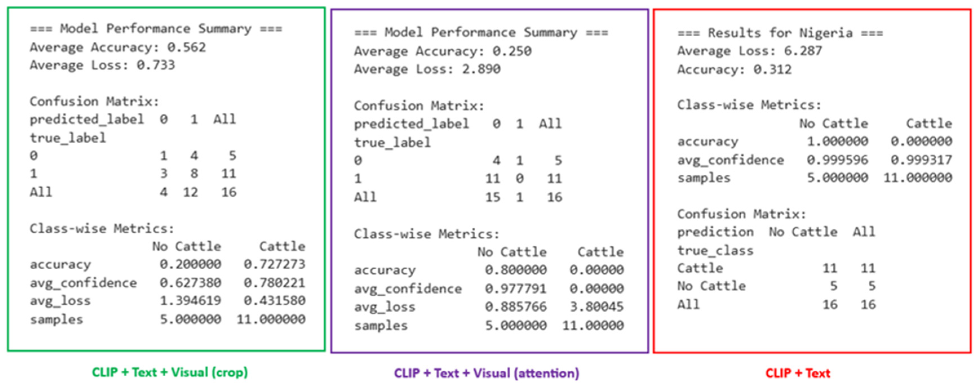This screenshot has width=980, height=387.
Task: Click the Cattle accuracy value 0.727273
Action: 274,264
